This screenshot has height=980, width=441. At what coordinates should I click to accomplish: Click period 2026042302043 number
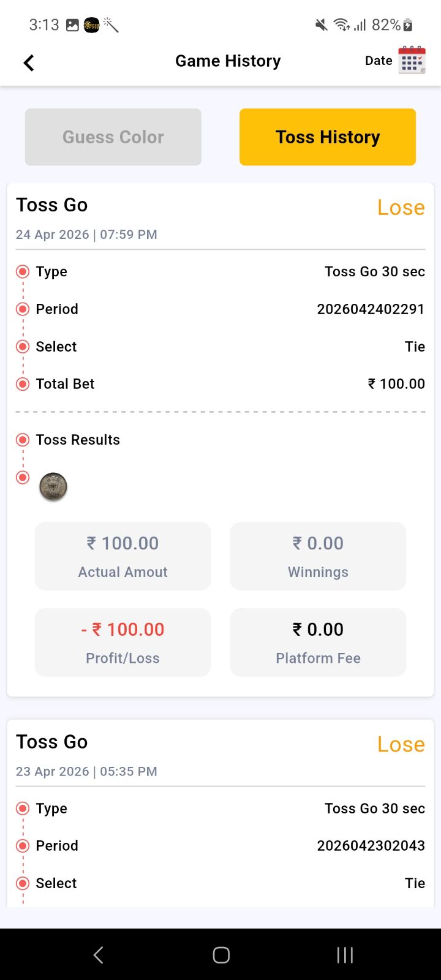pyautogui.click(x=371, y=846)
